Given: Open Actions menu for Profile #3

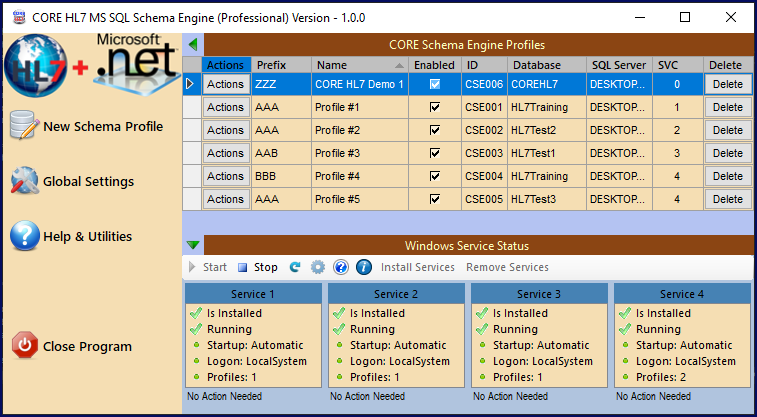Looking at the screenshot, I should (x=226, y=153).
